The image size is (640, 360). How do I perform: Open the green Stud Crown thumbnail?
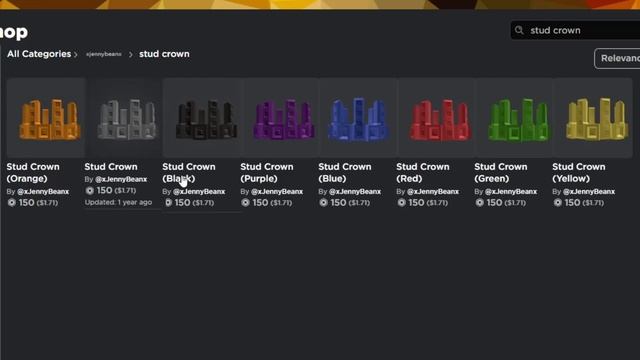[514, 118]
